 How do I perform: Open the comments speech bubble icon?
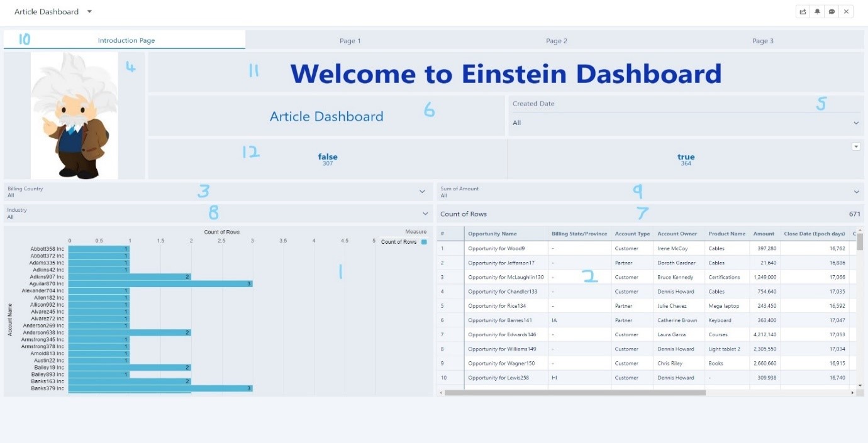[832, 12]
